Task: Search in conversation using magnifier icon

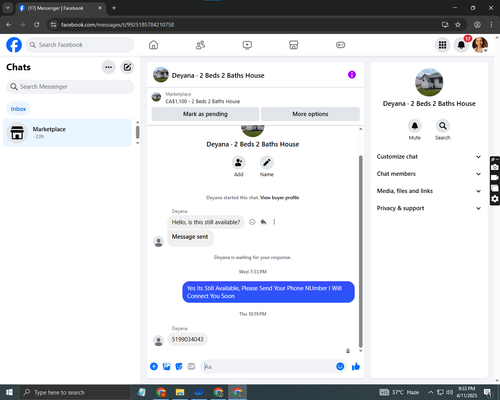Action: pyautogui.click(x=443, y=126)
